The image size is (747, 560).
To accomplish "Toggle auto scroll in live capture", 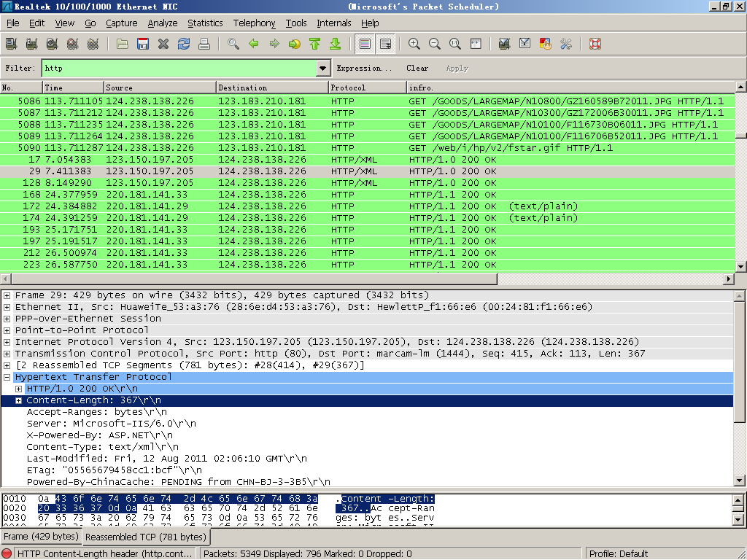I will [x=385, y=44].
